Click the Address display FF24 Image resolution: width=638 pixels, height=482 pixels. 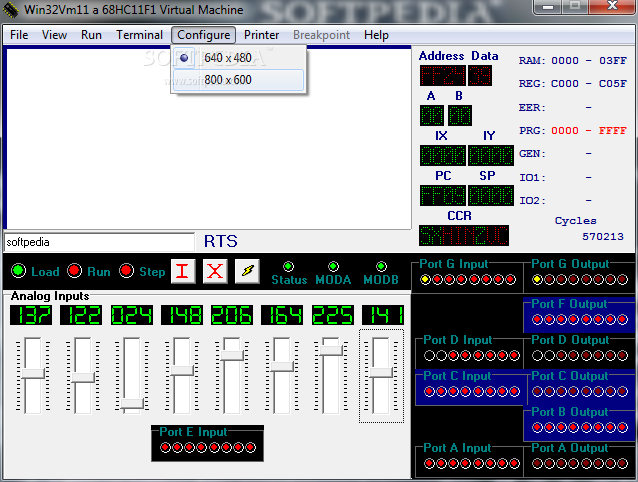443,76
